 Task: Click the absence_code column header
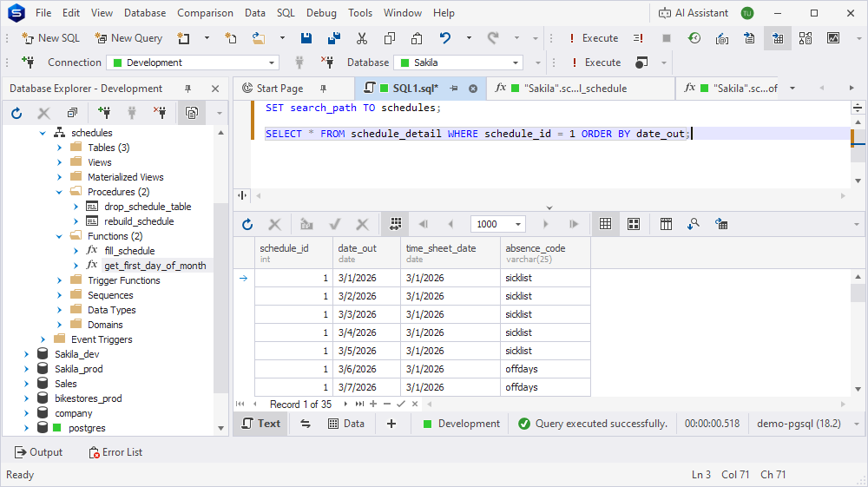545,253
